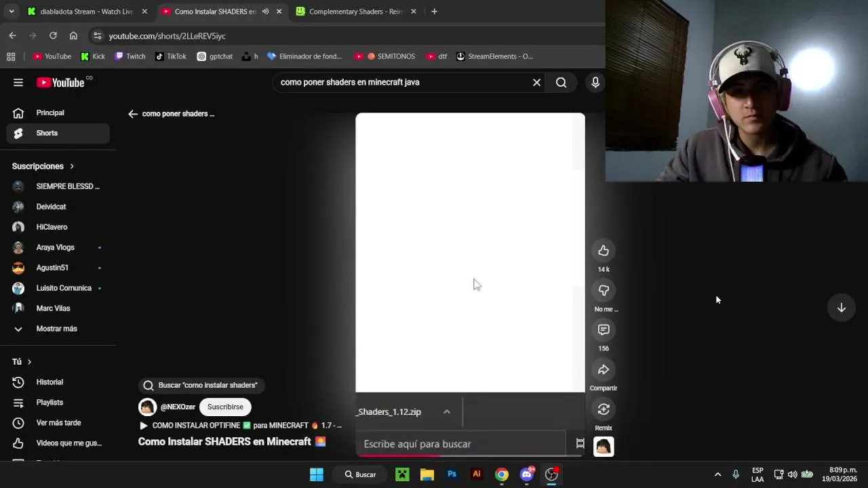Open Chrome tab search dropdown arrow
This screenshot has width=868, height=488.
(x=11, y=12)
